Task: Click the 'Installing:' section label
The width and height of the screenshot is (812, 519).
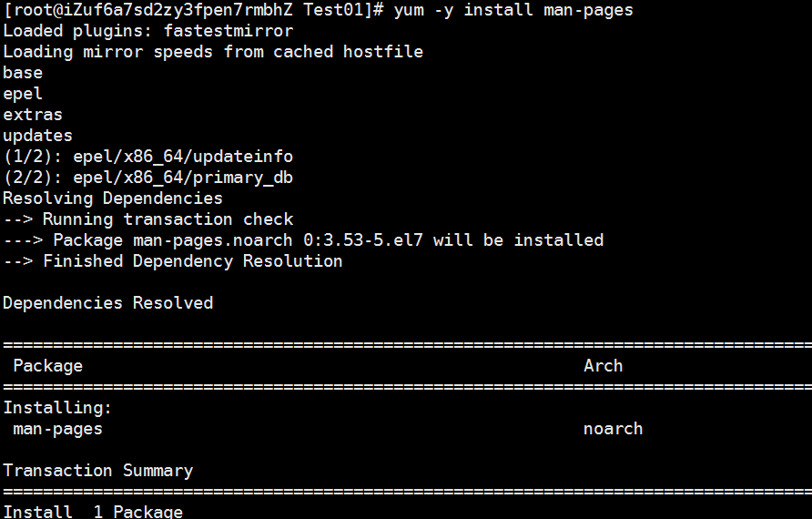Action: [57, 408]
